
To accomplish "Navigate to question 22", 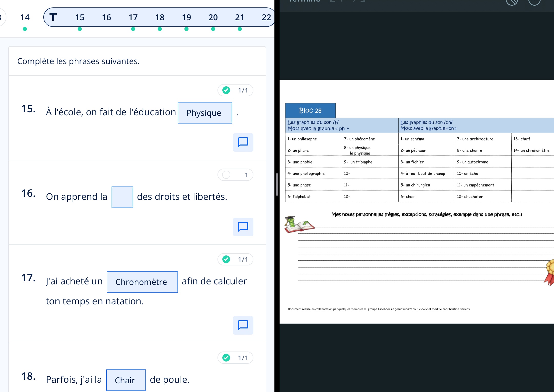I will (x=266, y=17).
